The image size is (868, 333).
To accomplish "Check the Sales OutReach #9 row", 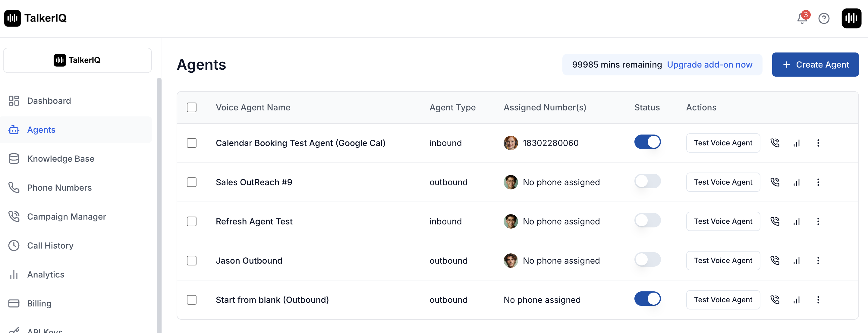I will click(x=192, y=182).
